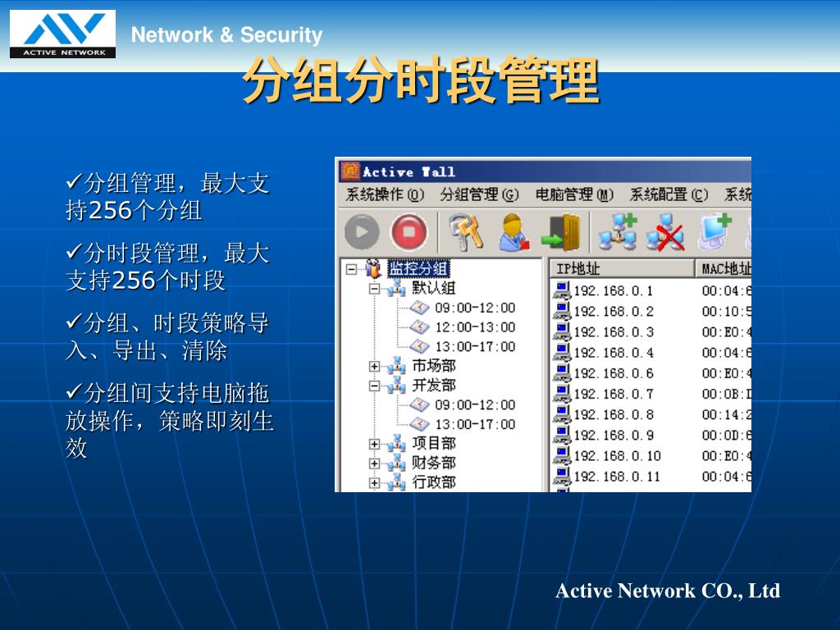Click the 市场部 group network icon
The width and height of the screenshot is (840, 630).
pyautogui.click(x=396, y=366)
